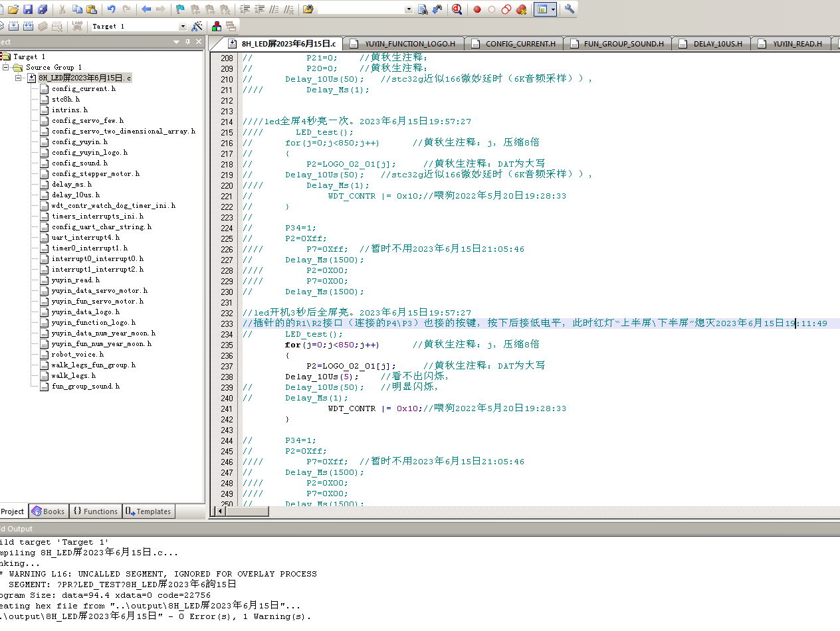Switch to CONFIG_CURRENT.H tab
This screenshot has height=631, width=840.
click(514, 44)
